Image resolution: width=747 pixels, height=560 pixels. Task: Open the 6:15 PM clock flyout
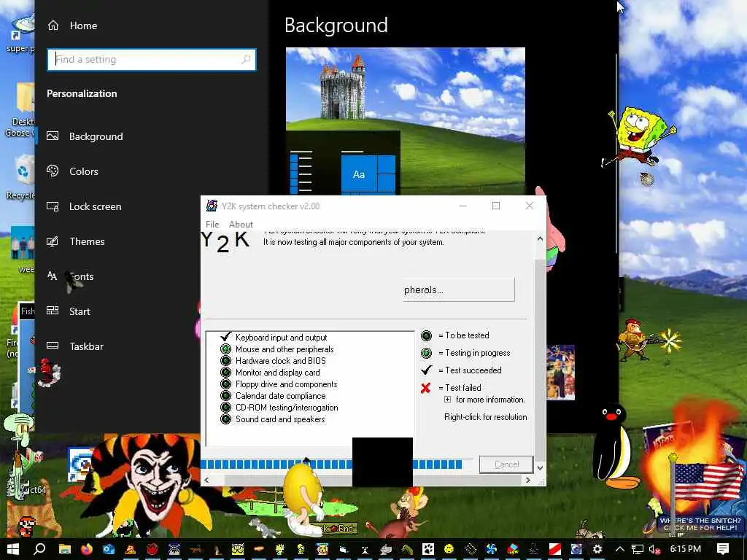click(x=686, y=549)
